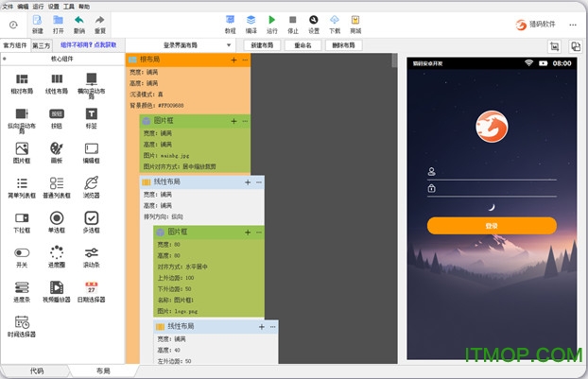
Task: Select the 滑动条 slider component
Action: (92, 253)
